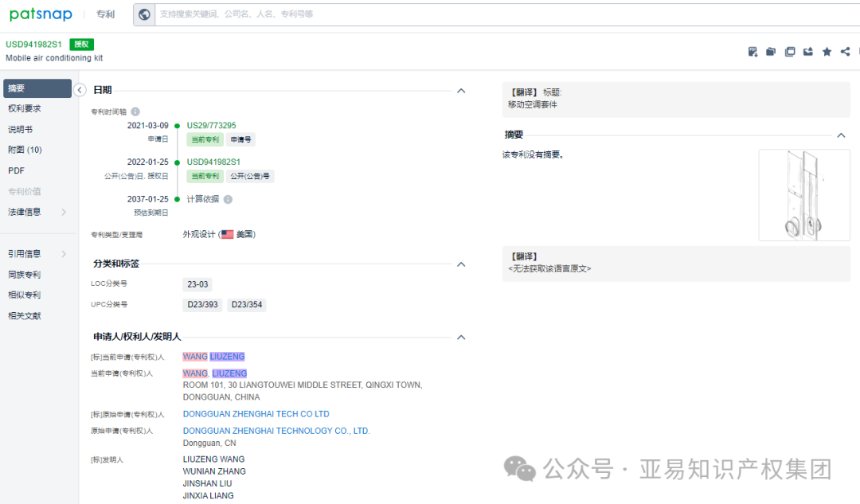
Task: Open the patent drawing thumbnail
Action: click(x=804, y=195)
